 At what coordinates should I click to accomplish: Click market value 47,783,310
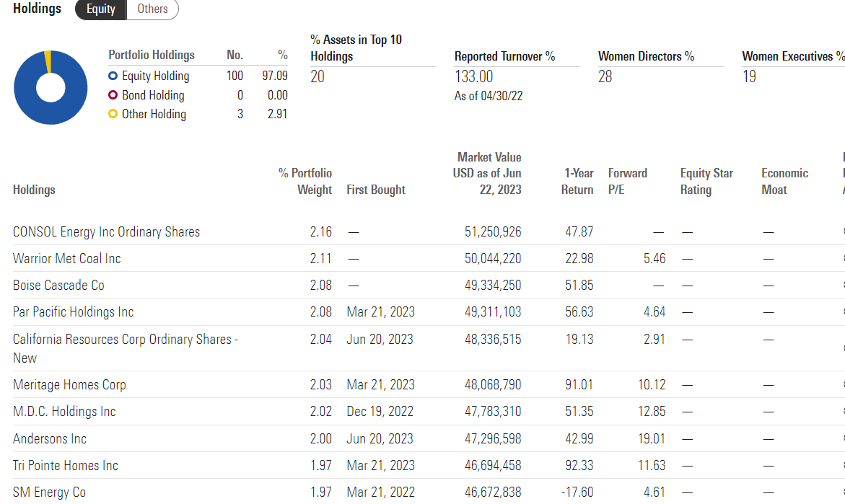point(493,412)
